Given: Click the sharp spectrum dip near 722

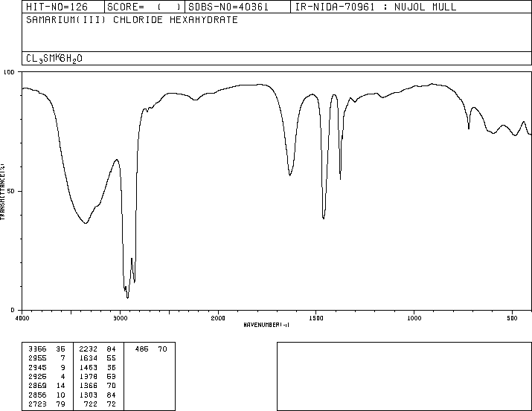Looking at the screenshot, I should [x=469, y=128].
